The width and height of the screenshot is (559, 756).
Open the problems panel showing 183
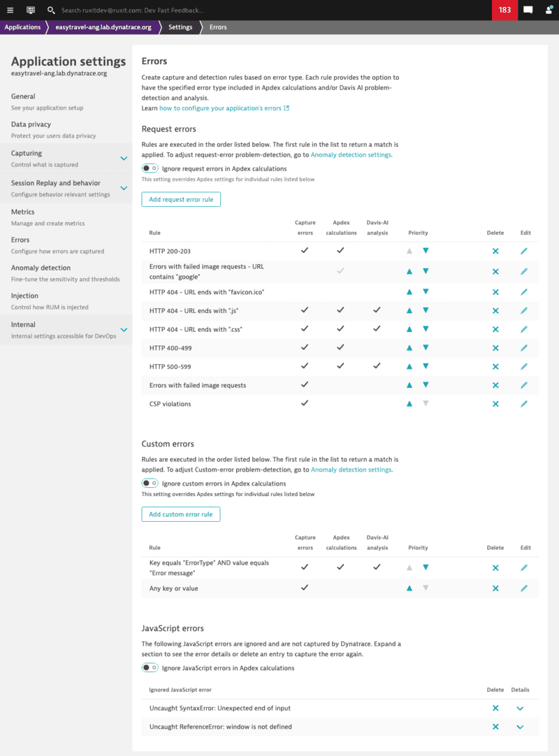click(x=504, y=10)
